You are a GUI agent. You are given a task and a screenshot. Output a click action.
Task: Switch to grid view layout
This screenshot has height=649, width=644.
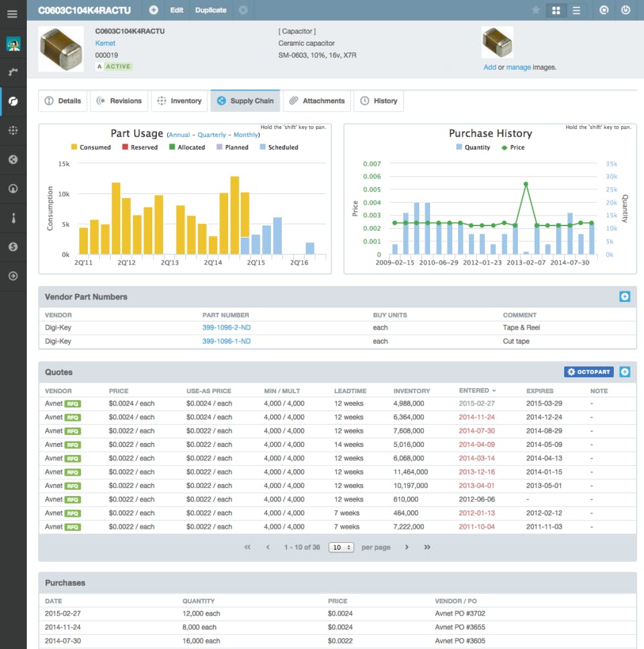coord(555,10)
